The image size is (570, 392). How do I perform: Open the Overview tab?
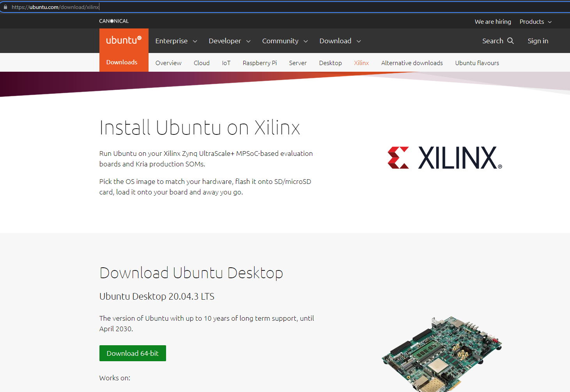(x=168, y=63)
